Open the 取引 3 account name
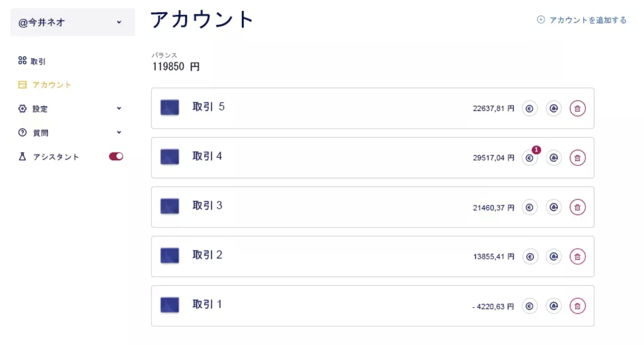 tap(207, 206)
